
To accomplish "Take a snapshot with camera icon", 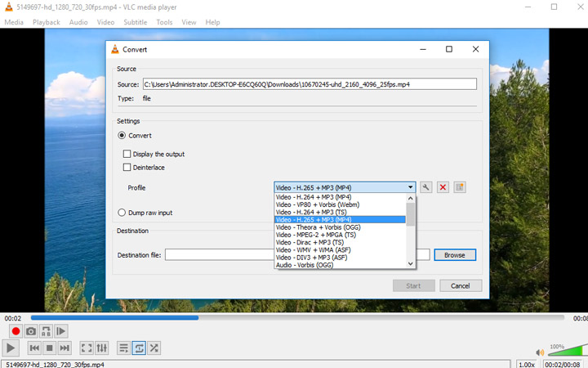I will [x=31, y=331].
